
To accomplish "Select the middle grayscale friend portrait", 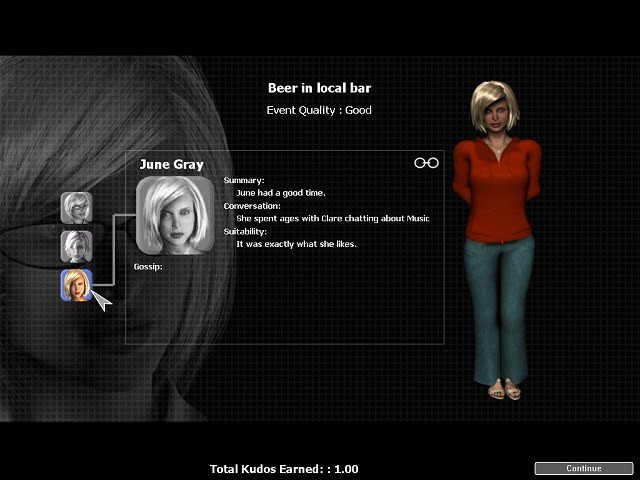I will (77, 246).
